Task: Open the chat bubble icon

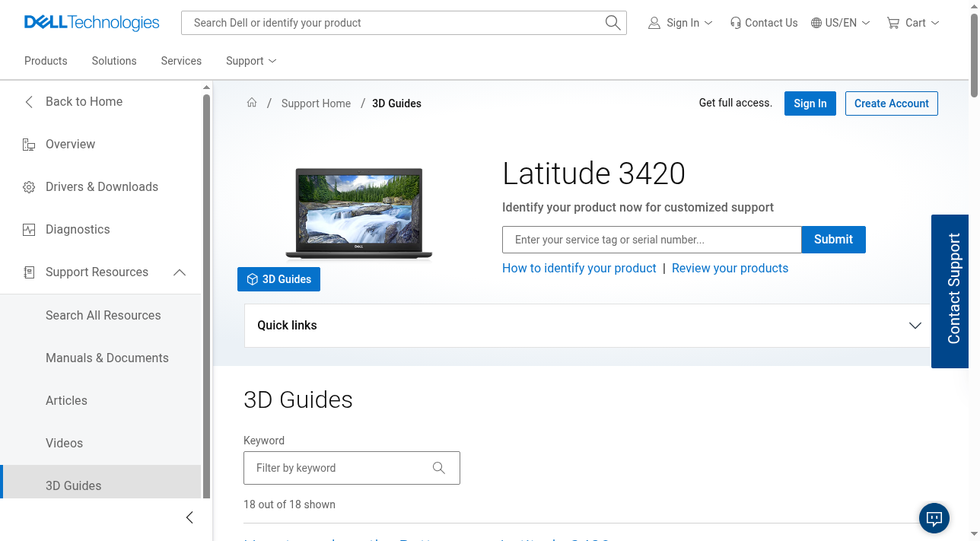Action: pos(934,518)
